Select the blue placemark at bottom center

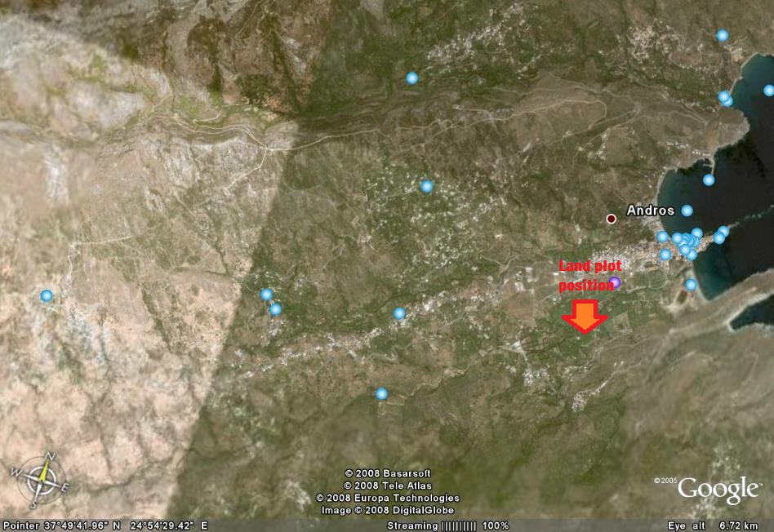pyautogui.click(x=381, y=392)
